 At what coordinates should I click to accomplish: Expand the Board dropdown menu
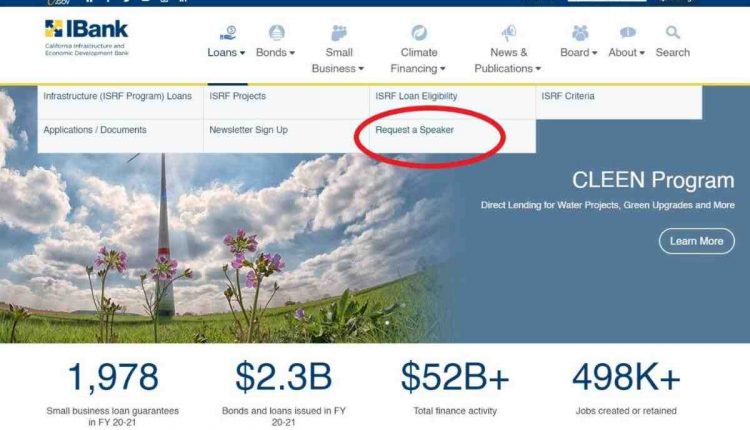tap(579, 52)
